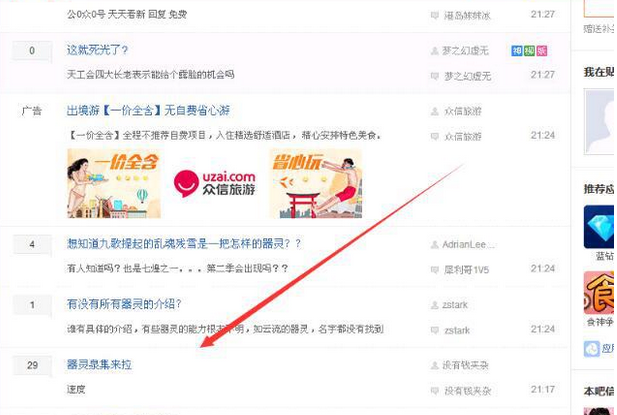
Task: Click the uzai.com 众信旅游 logo image
Action: [x=215, y=183]
